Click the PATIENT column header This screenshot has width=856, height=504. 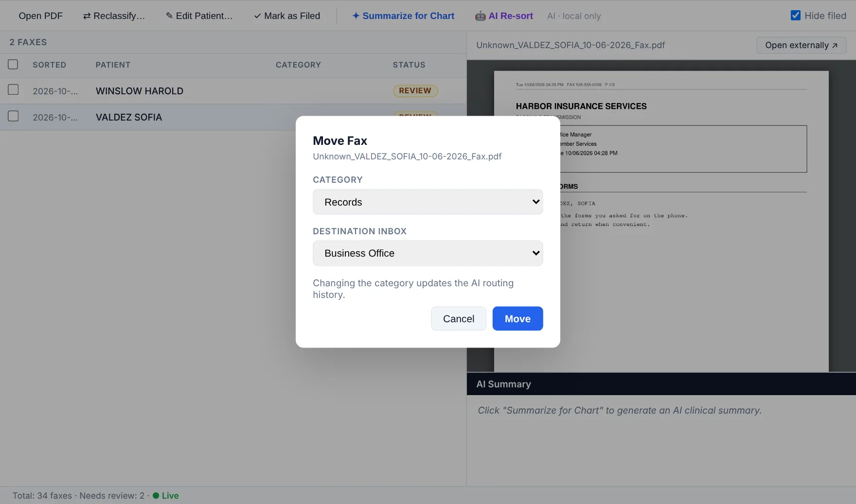pos(113,65)
